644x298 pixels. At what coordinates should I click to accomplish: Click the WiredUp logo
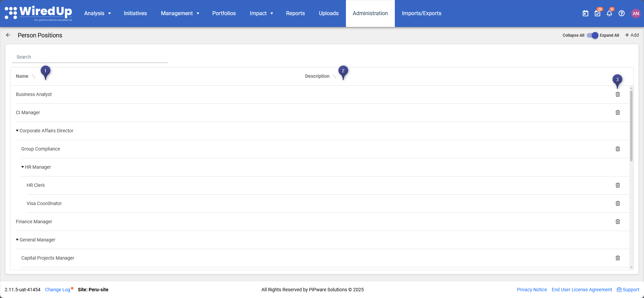(x=38, y=13)
